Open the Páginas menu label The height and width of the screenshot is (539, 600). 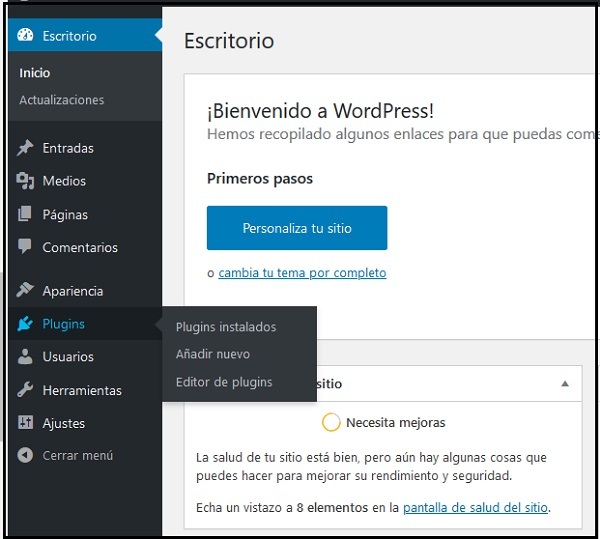pos(65,215)
